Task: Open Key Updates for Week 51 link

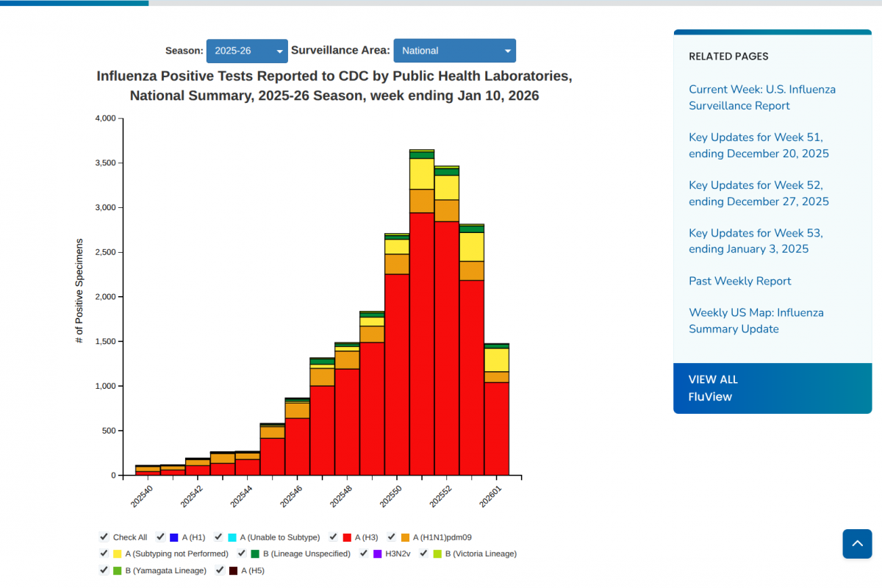Action: click(758, 146)
